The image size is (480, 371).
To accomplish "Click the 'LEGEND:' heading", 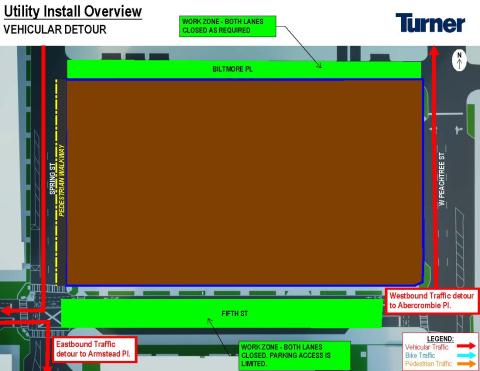I will (440, 339).
